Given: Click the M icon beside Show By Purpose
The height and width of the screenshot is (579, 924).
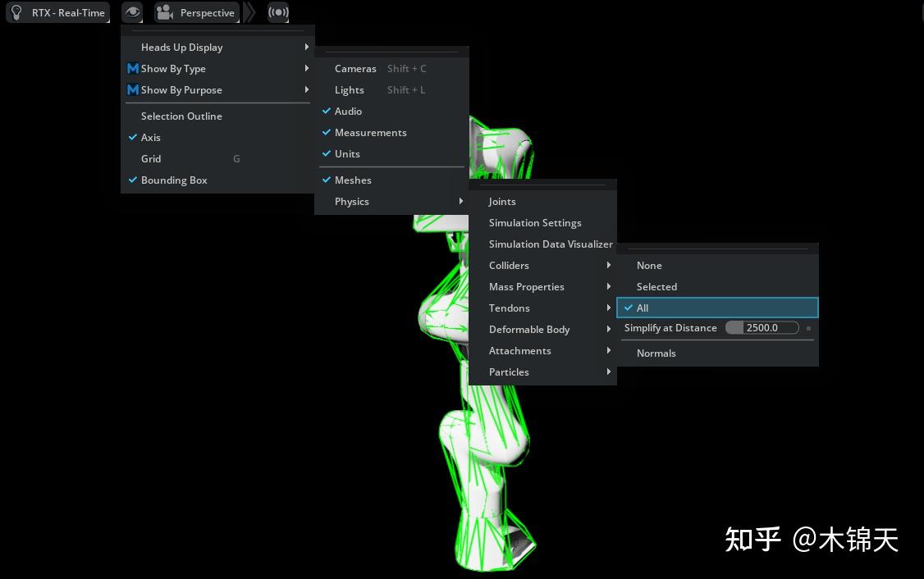Looking at the screenshot, I should click(x=133, y=89).
